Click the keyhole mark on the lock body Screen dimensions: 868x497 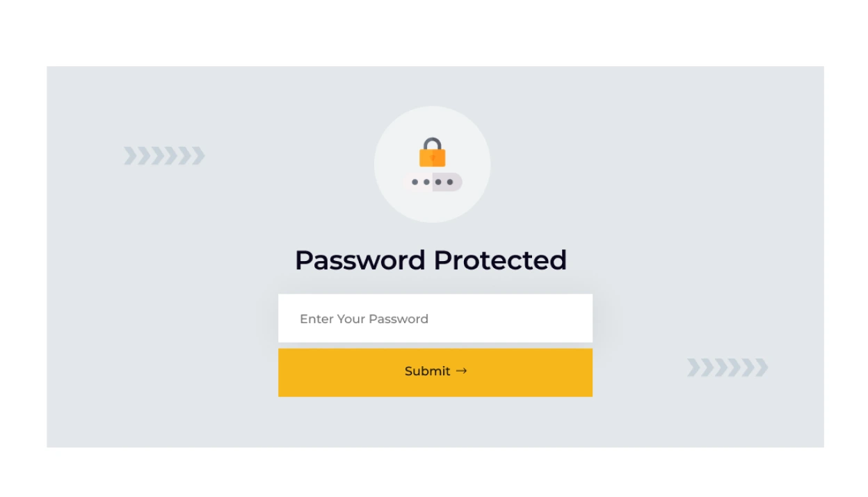tap(433, 159)
